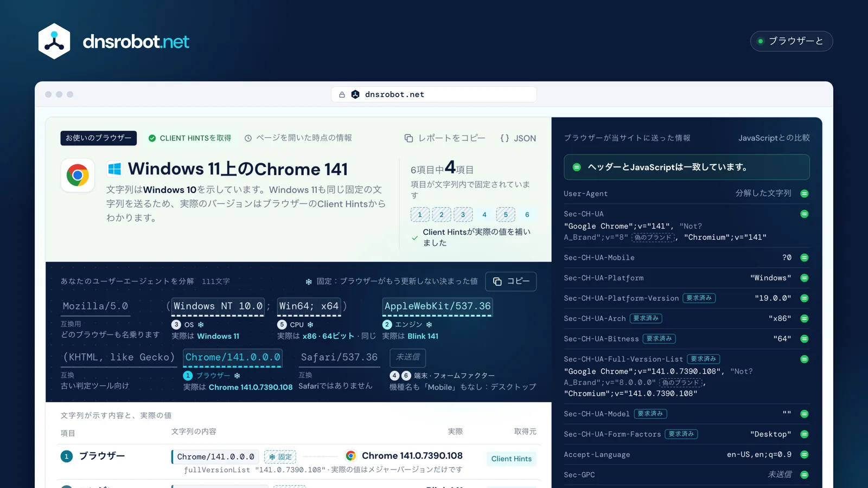The height and width of the screenshot is (488, 868).
Task: Select item chip number 1
Action: click(420, 215)
